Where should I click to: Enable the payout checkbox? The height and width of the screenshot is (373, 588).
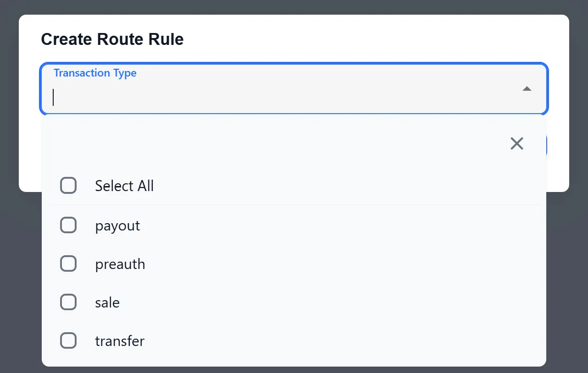pos(68,225)
